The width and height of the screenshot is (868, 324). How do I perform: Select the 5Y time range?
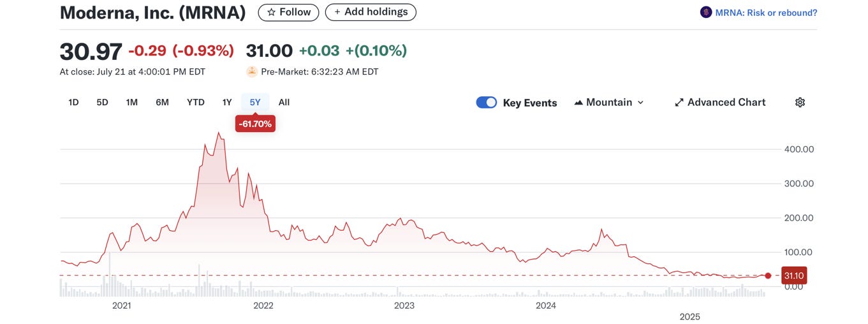coord(255,102)
